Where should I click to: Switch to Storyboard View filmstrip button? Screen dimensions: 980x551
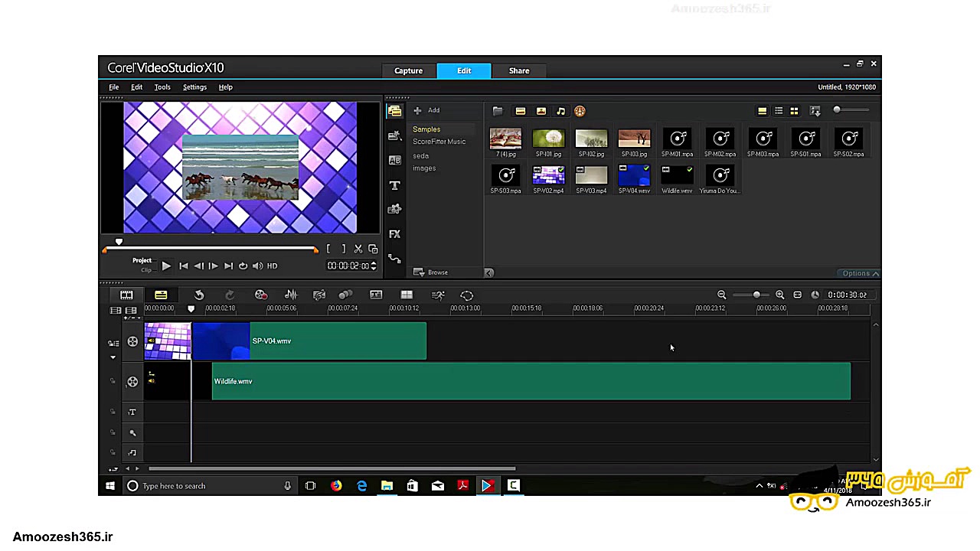[126, 295]
